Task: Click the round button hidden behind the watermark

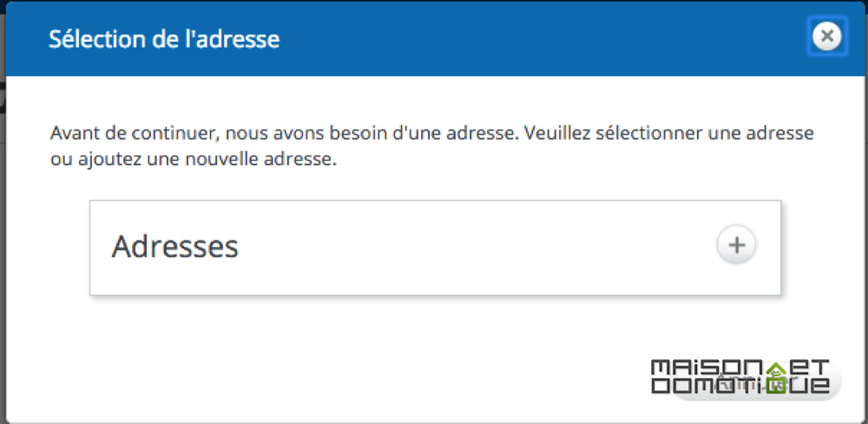Action: 757,381
